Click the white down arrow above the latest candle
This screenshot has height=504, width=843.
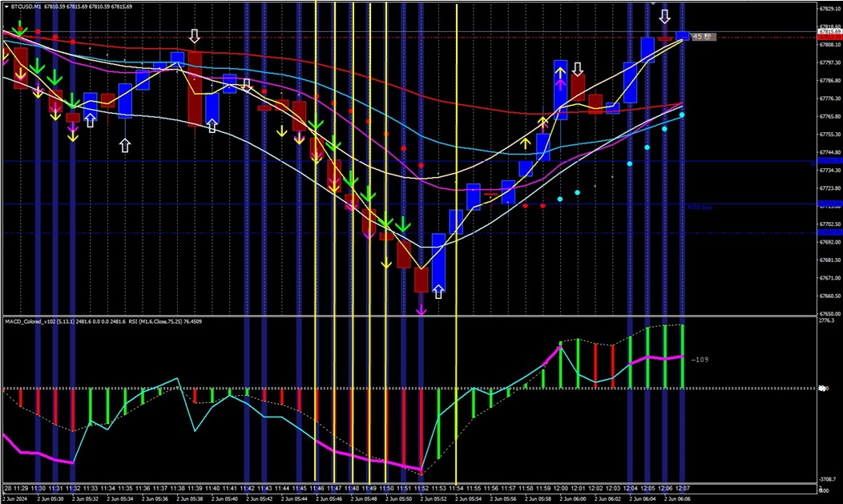point(665,14)
